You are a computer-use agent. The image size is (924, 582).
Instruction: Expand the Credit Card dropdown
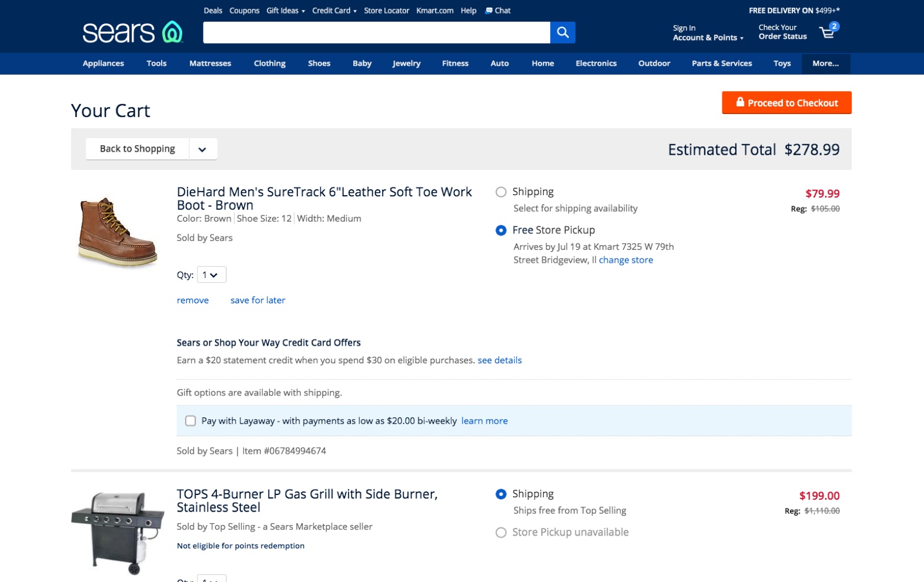[334, 11]
